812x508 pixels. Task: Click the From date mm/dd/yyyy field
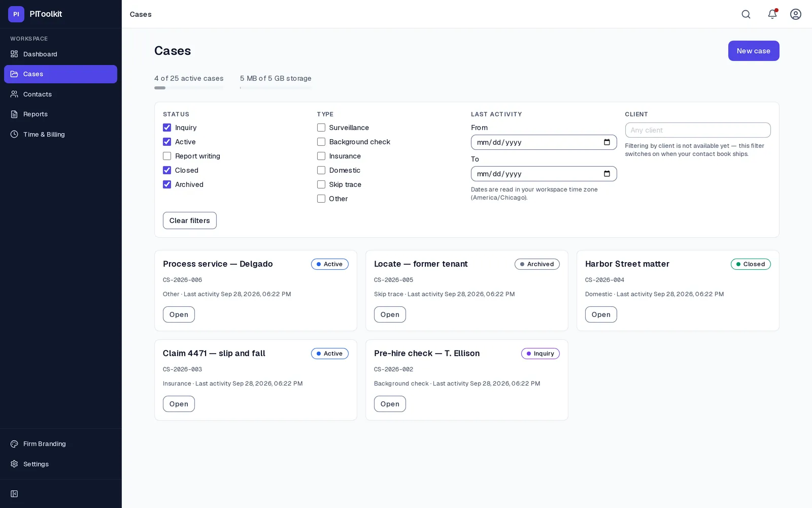[x=544, y=142]
